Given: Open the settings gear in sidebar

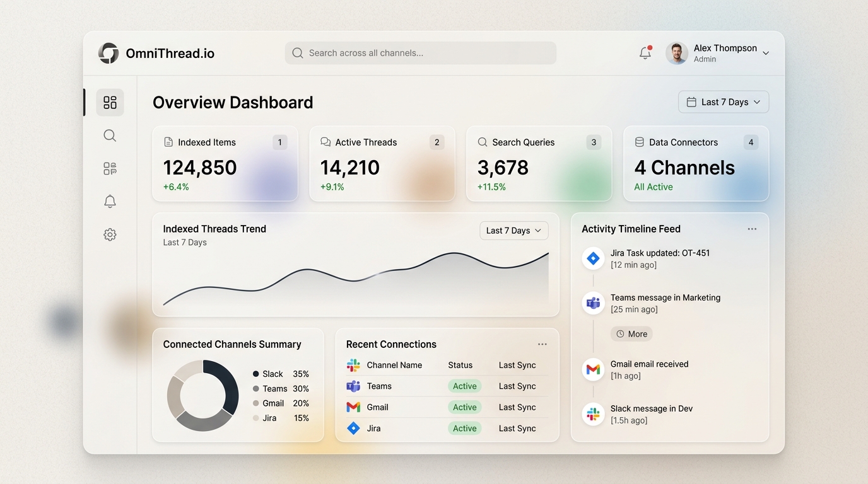Looking at the screenshot, I should click(x=110, y=234).
